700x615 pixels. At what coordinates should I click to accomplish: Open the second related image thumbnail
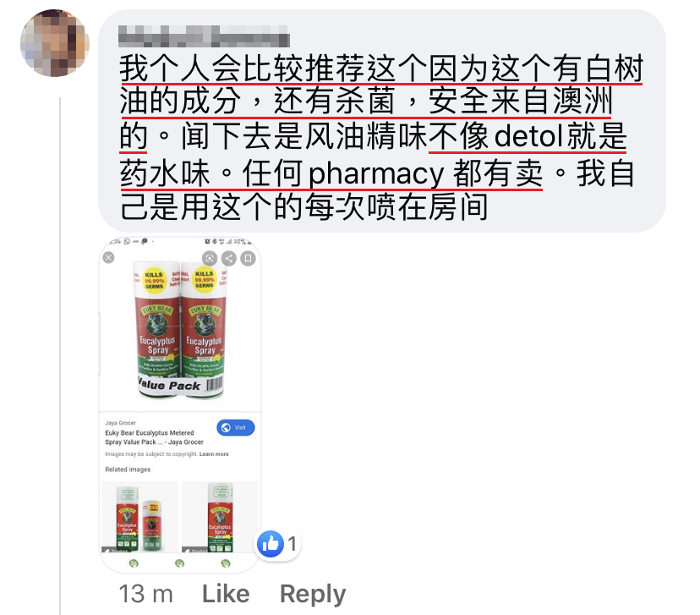220,517
